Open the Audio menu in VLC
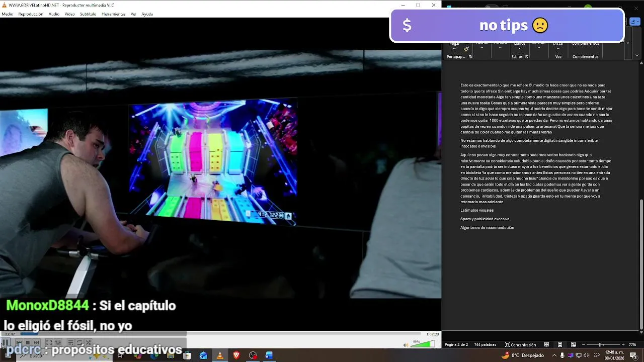 [54, 14]
